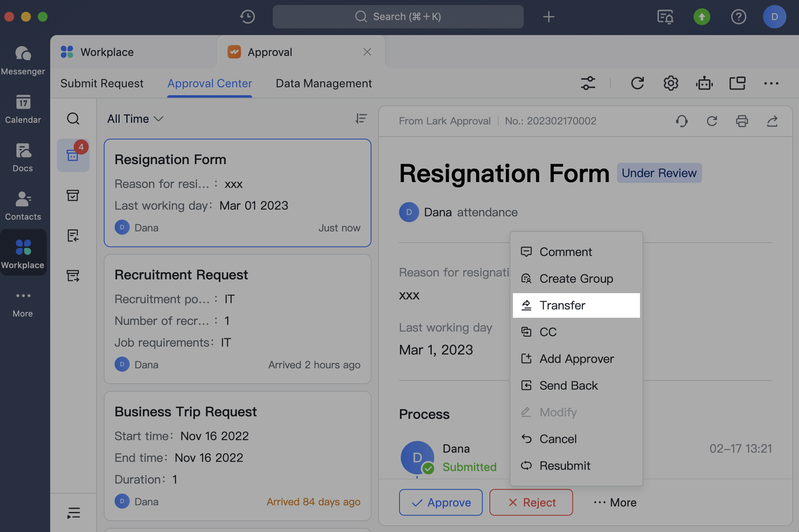Click the filter sliders icon

pyautogui.click(x=588, y=83)
